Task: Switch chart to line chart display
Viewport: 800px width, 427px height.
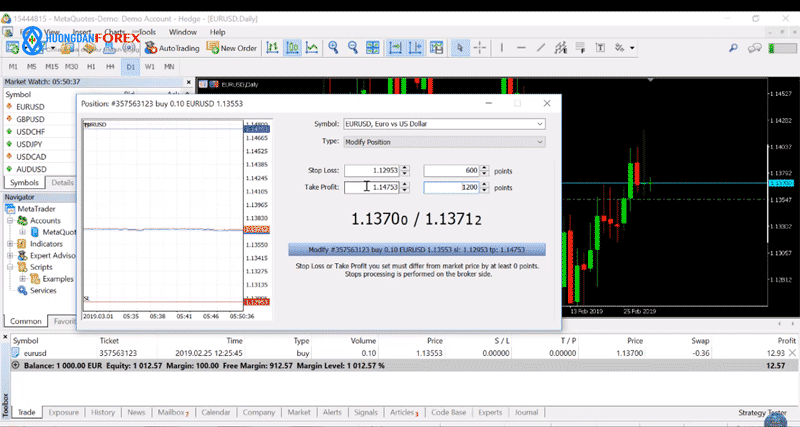Action: coord(312,48)
